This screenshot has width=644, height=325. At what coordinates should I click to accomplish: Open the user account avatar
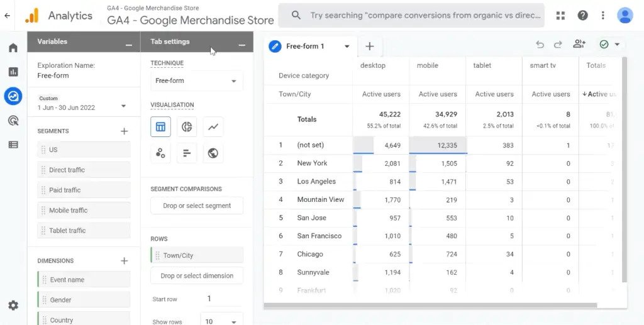[x=625, y=16]
